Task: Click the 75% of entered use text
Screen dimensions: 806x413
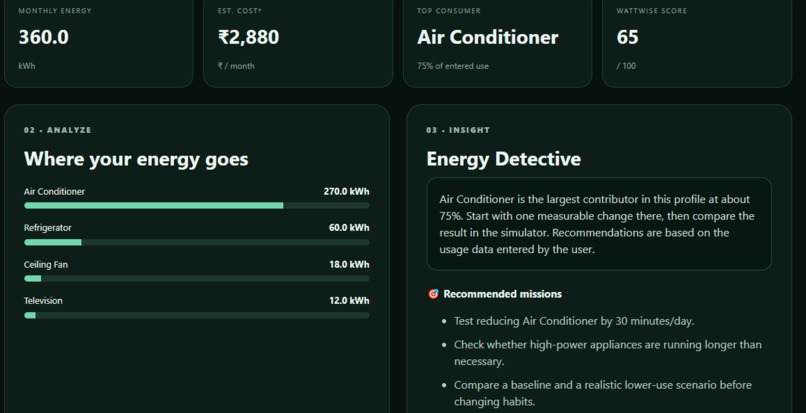Action: click(x=453, y=66)
